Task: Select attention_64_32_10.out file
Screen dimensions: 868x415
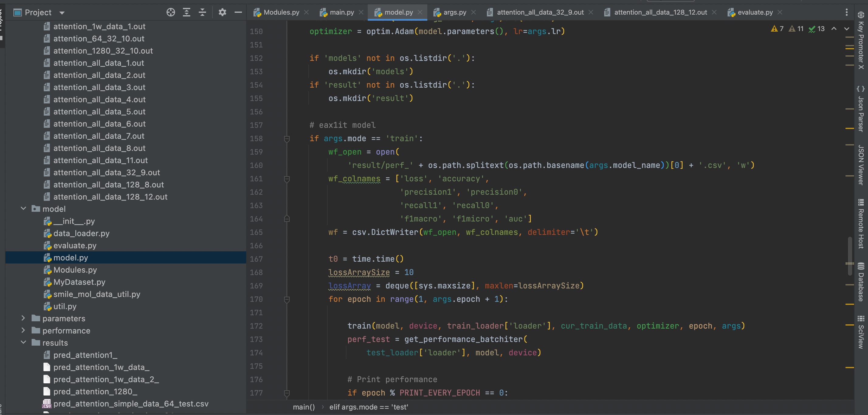Action: click(x=99, y=38)
